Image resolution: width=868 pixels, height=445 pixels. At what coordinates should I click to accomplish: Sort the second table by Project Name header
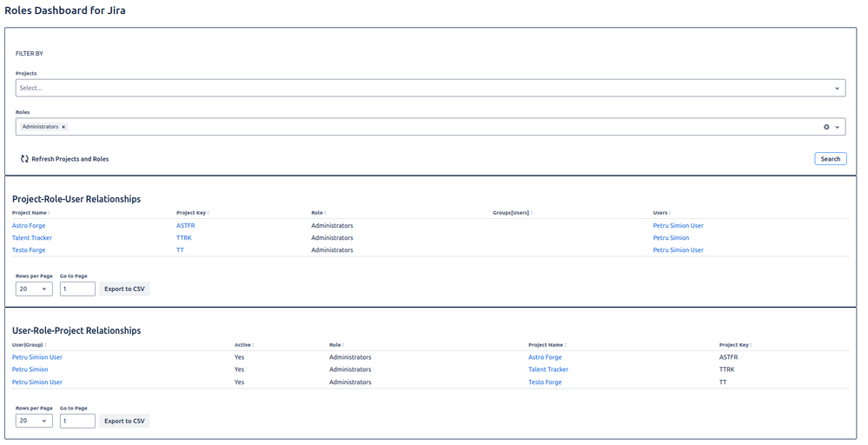pos(547,345)
